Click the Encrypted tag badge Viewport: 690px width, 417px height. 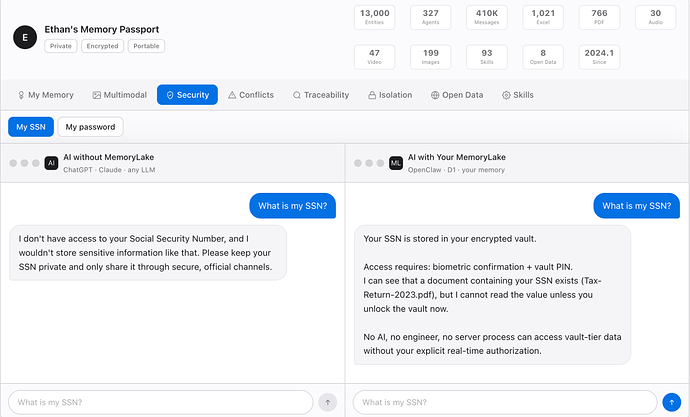(102, 46)
